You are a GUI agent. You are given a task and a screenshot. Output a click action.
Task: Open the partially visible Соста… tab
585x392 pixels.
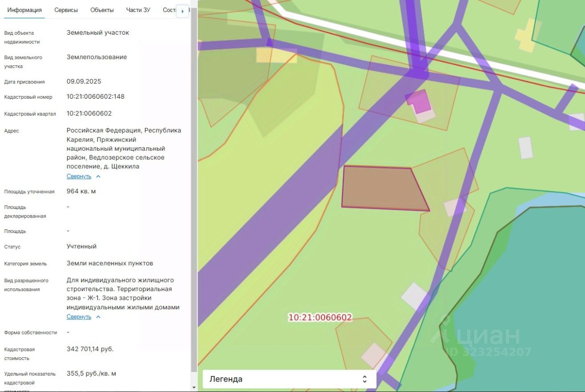[x=169, y=10]
